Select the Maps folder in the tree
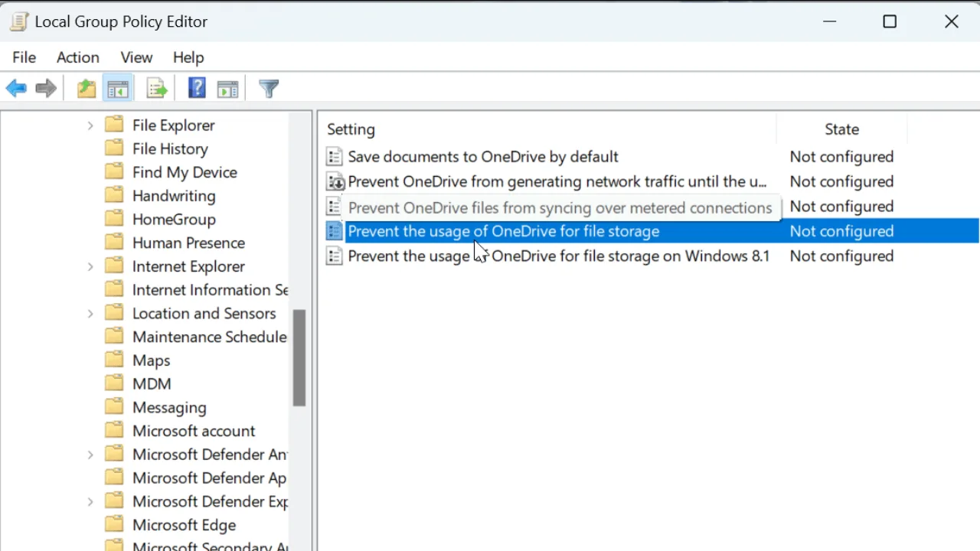Viewport: 980px width, 551px height. click(x=151, y=360)
